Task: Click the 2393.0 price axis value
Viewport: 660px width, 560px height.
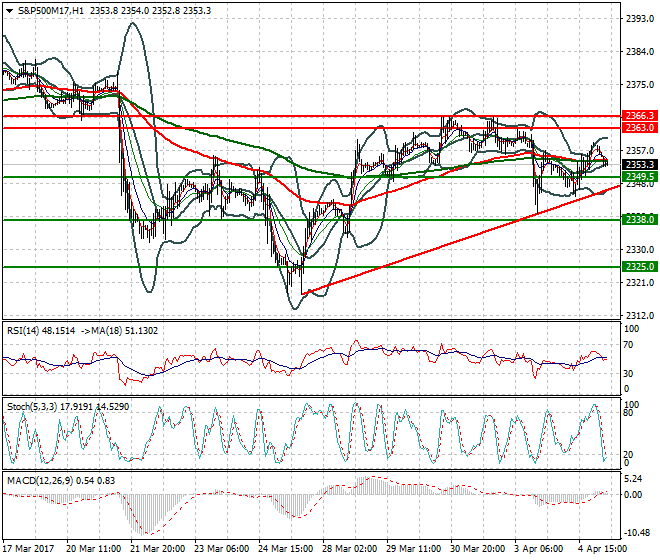Action: click(640, 19)
